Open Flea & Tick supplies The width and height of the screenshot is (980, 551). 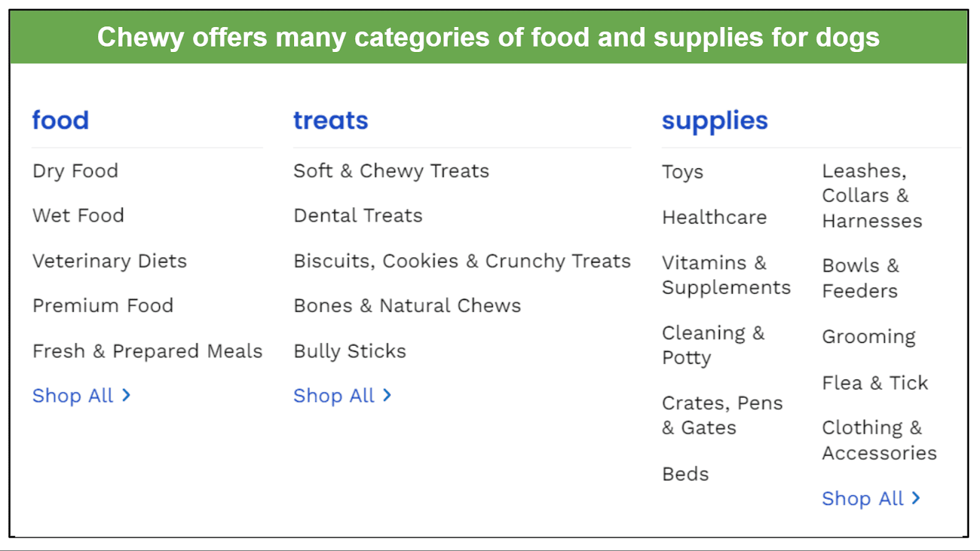[875, 383]
